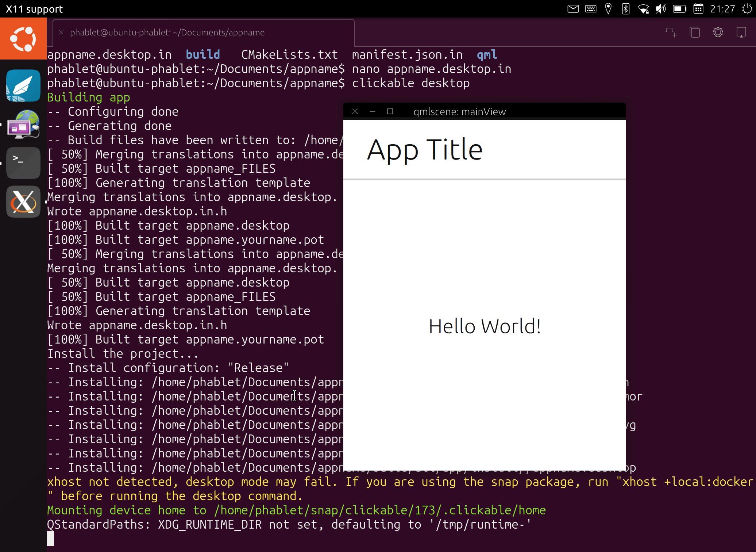This screenshot has width=756, height=552.
Task: Open the Ubuntu launcher home button
Action: 23,39
